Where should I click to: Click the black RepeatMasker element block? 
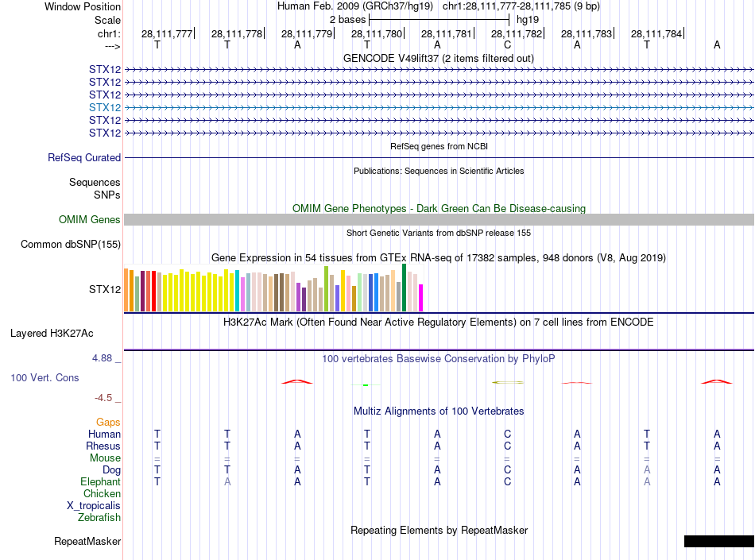point(718,542)
